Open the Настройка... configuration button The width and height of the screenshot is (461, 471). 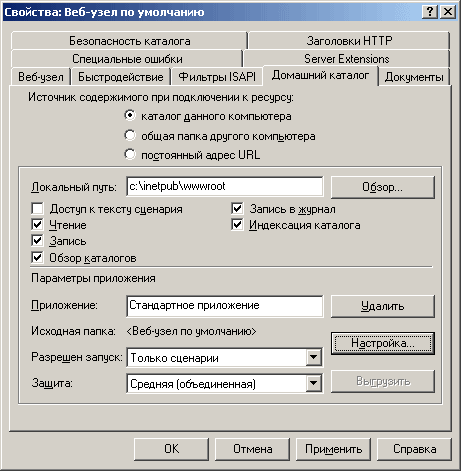(x=383, y=343)
